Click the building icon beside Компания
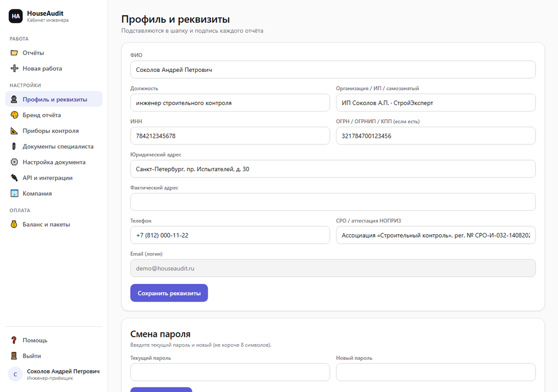 point(15,193)
